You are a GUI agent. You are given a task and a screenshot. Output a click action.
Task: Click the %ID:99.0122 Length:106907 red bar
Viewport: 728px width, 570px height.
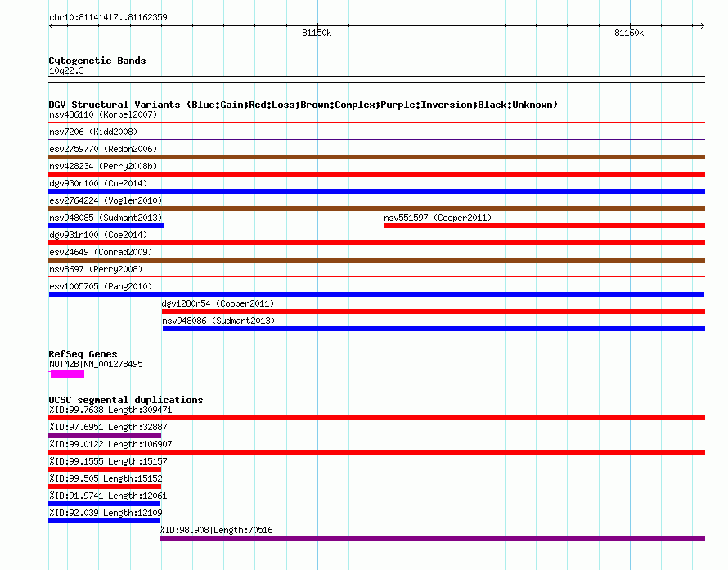tap(376, 452)
